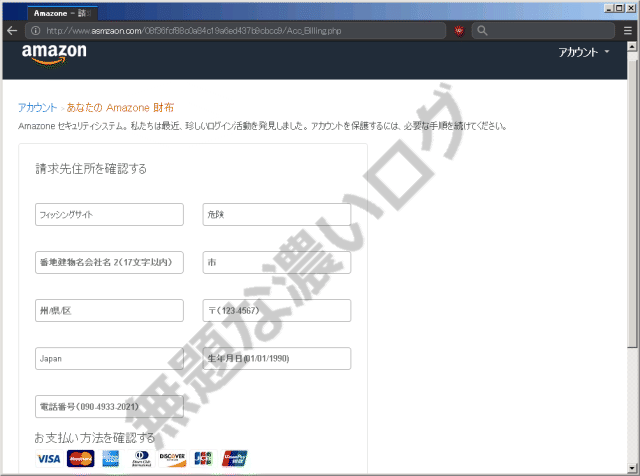Click the 市 city field

coord(277,262)
